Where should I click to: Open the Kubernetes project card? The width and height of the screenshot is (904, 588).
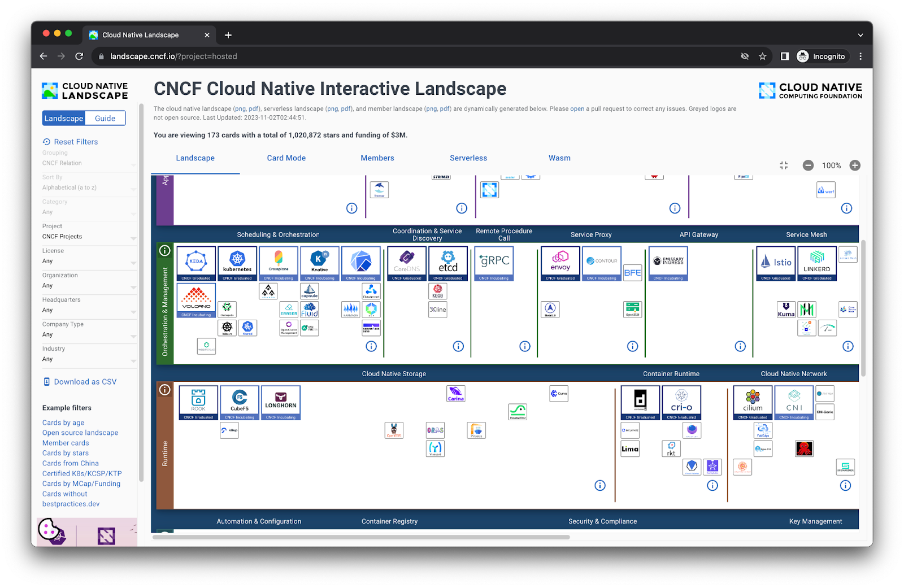coord(237,263)
